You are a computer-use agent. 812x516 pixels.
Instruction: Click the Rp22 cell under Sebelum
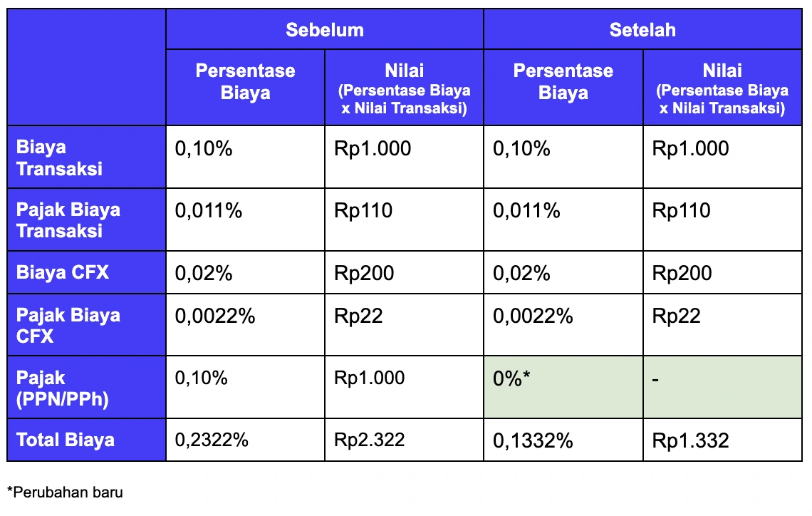tap(404, 325)
